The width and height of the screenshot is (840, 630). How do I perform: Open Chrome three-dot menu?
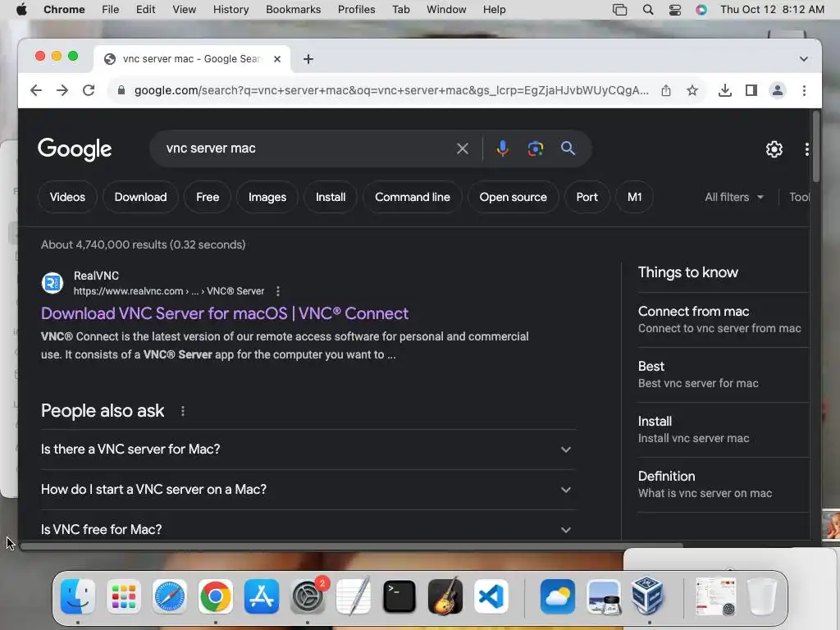(804, 90)
